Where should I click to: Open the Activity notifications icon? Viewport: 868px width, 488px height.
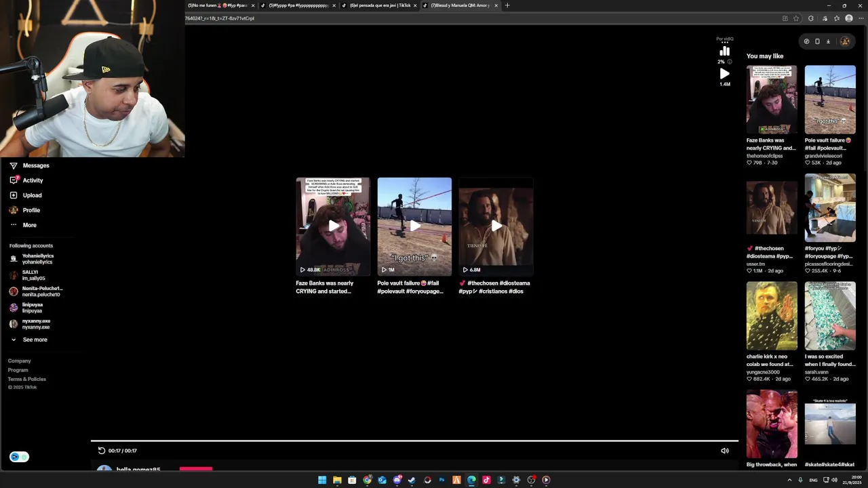pos(14,180)
